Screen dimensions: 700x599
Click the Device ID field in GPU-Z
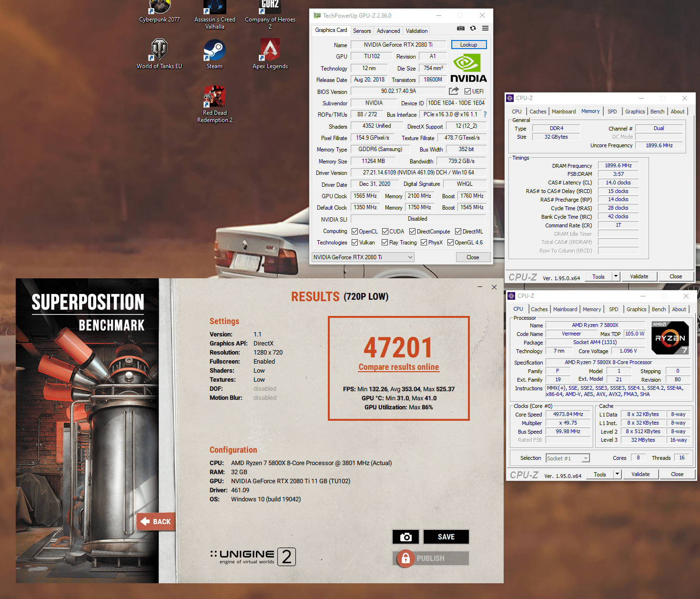pos(456,103)
